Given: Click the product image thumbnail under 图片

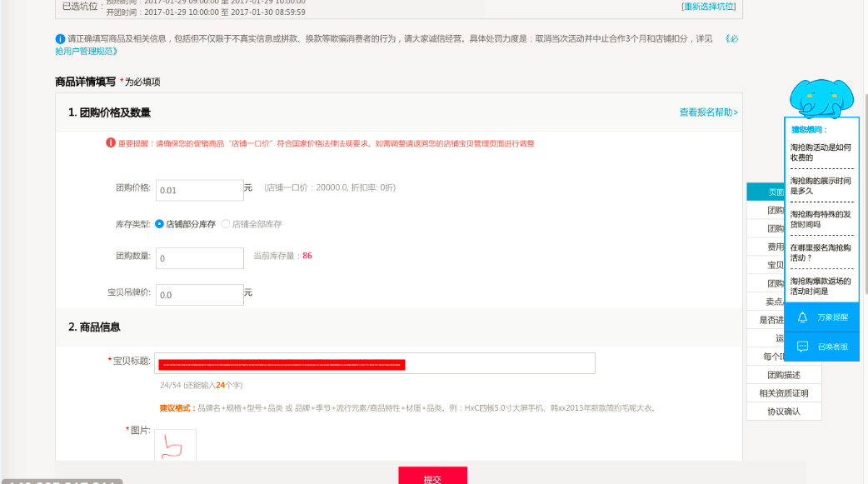Looking at the screenshot, I should coord(175,446).
